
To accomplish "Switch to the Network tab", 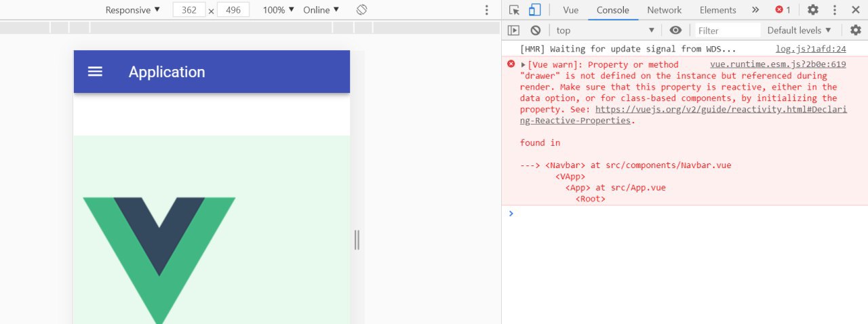I will [x=664, y=10].
